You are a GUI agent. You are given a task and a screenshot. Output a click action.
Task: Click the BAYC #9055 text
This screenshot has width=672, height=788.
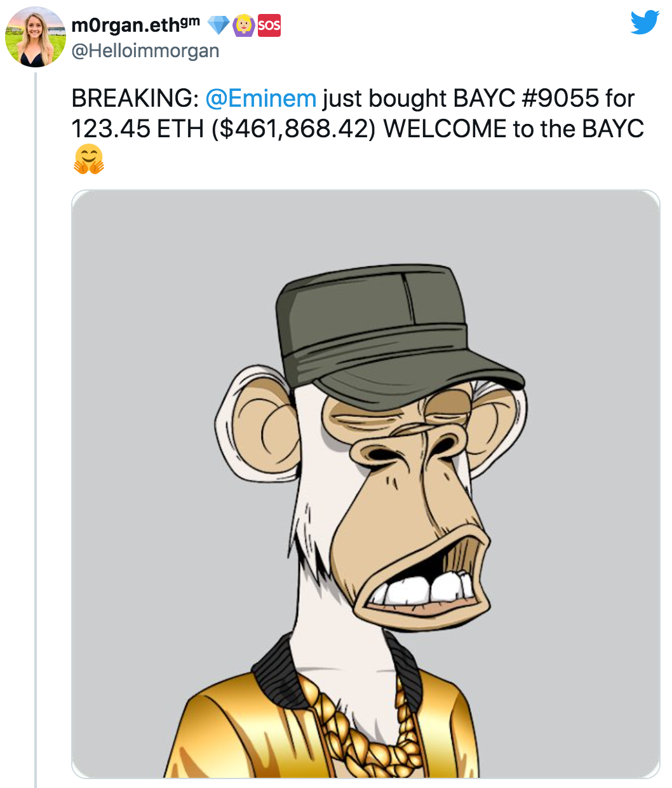click(526, 98)
